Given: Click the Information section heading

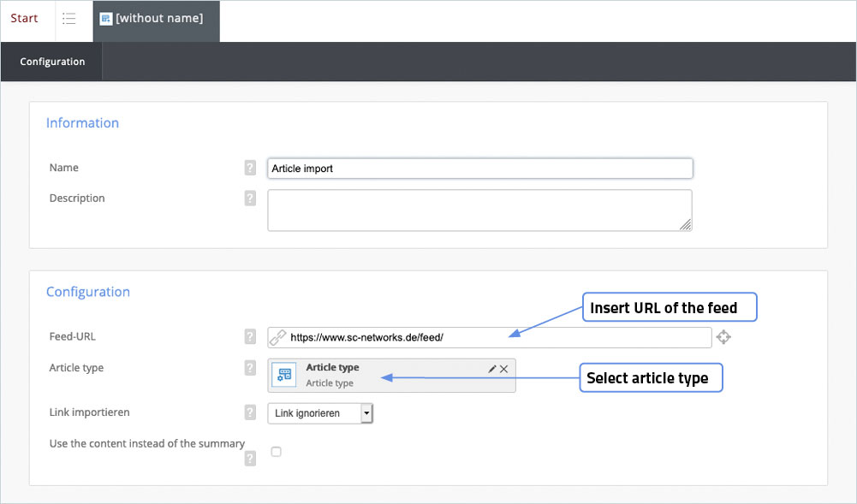Looking at the screenshot, I should tap(82, 123).
